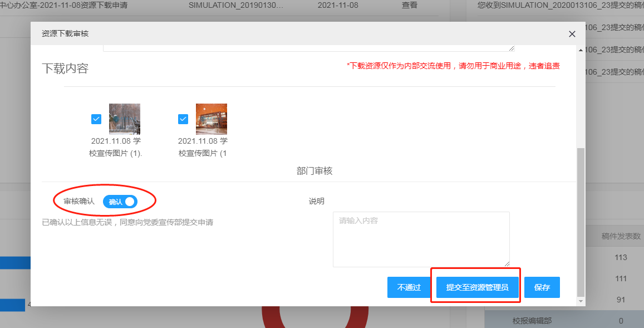Close the 资源下载审核 dialog

pos(572,34)
